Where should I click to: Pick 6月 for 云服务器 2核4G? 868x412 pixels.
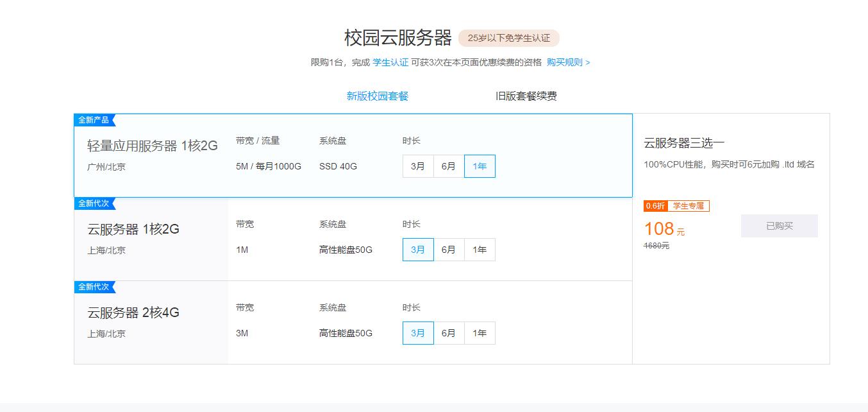coord(449,333)
